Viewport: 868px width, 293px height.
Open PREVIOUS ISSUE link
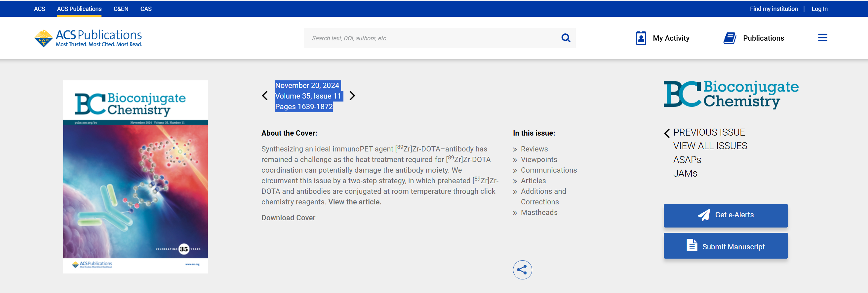709,132
